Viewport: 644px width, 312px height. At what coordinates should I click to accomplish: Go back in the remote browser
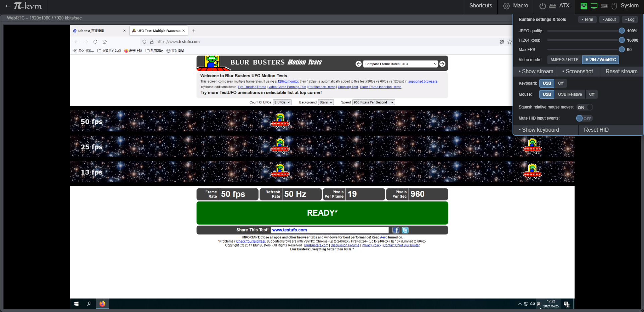pos(76,42)
